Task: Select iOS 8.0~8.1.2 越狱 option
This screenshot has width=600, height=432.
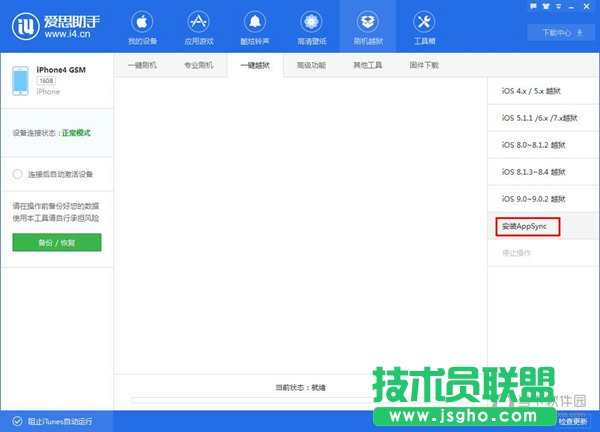Action: pos(543,145)
